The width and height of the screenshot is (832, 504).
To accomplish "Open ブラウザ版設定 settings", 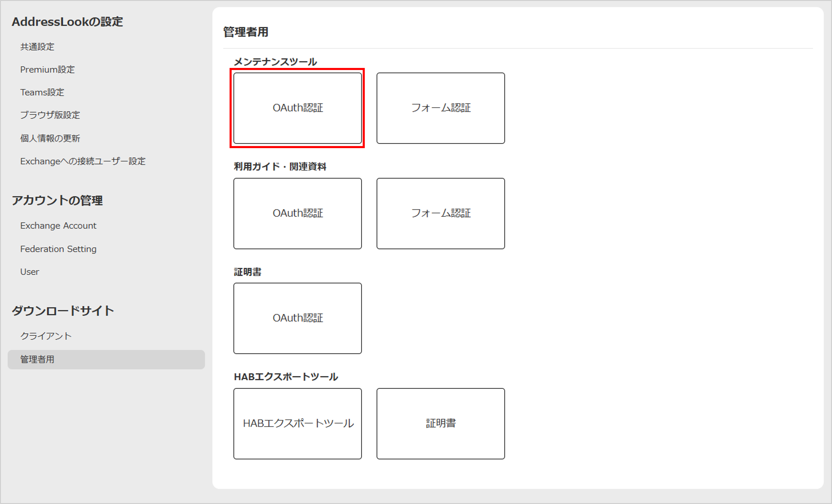I will (x=50, y=115).
